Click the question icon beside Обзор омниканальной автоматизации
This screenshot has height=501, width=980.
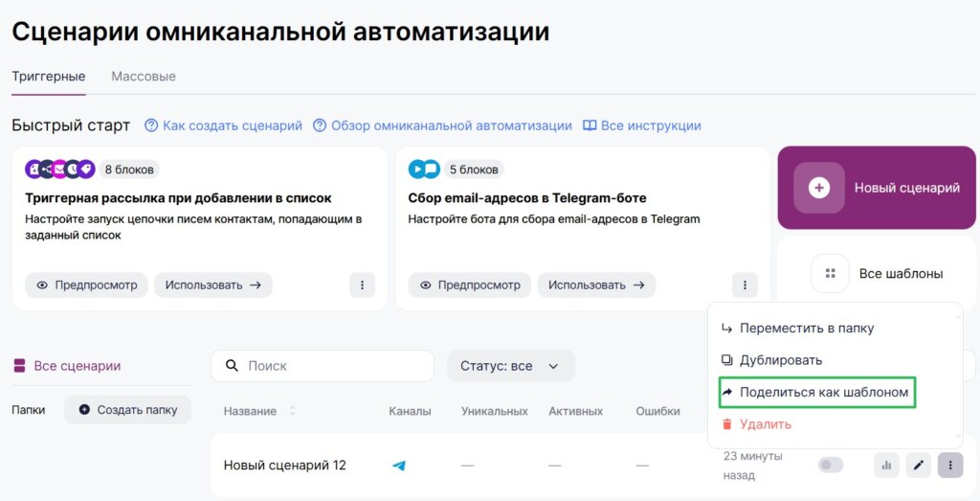point(320,125)
